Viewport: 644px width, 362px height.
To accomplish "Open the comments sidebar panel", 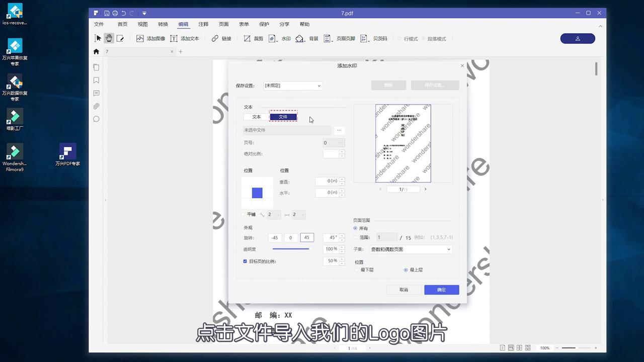I will tap(96, 93).
